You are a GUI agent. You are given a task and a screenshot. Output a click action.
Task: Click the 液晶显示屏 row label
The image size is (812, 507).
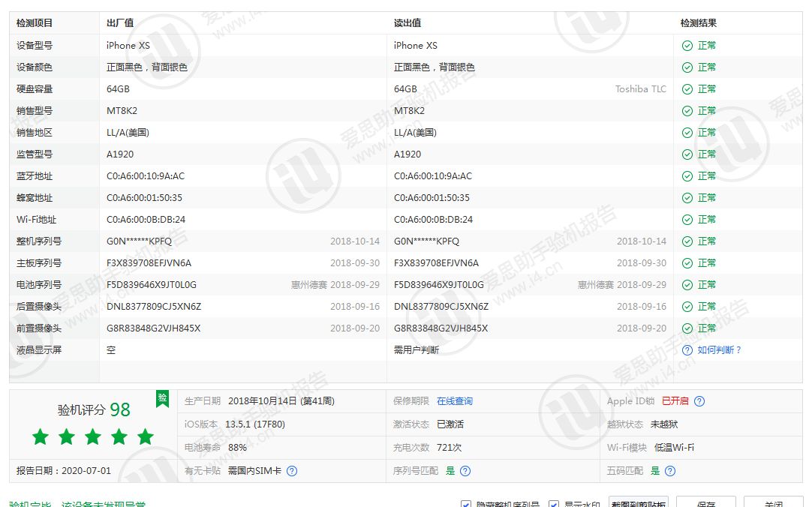[x=39, y=349]
